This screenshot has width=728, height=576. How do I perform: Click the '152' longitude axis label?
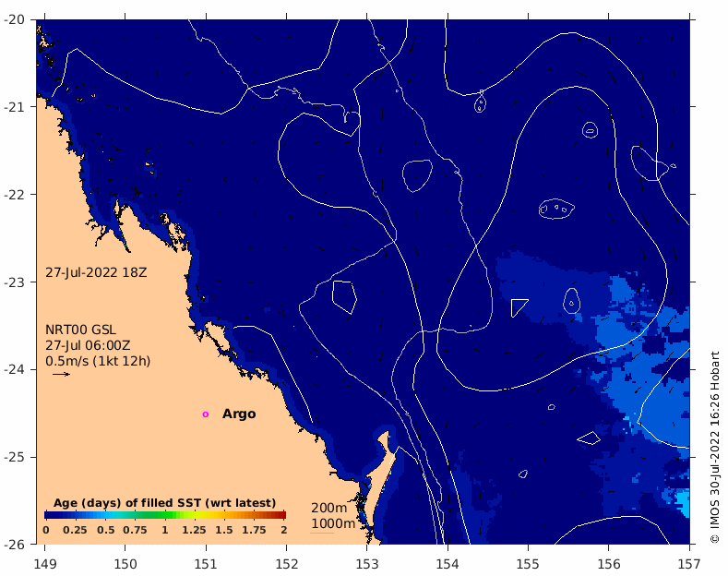point(286,564)
